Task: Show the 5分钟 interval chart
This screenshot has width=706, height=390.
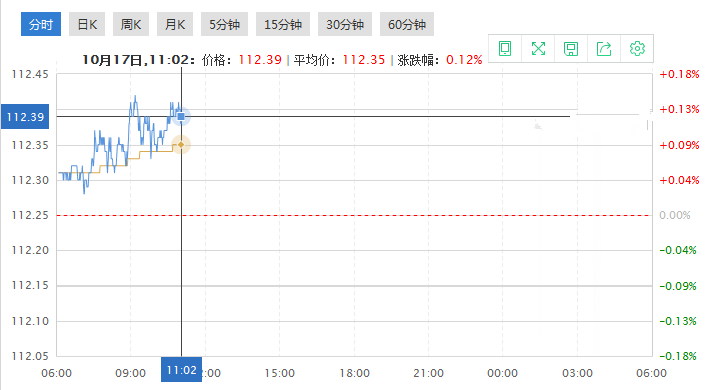Action: (224, 24)
